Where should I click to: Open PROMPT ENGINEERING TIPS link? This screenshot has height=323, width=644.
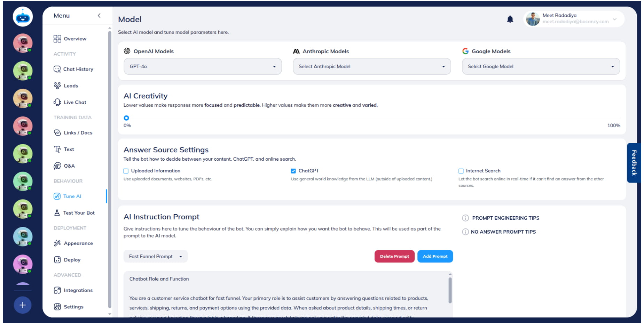click(x=505, y=218)
